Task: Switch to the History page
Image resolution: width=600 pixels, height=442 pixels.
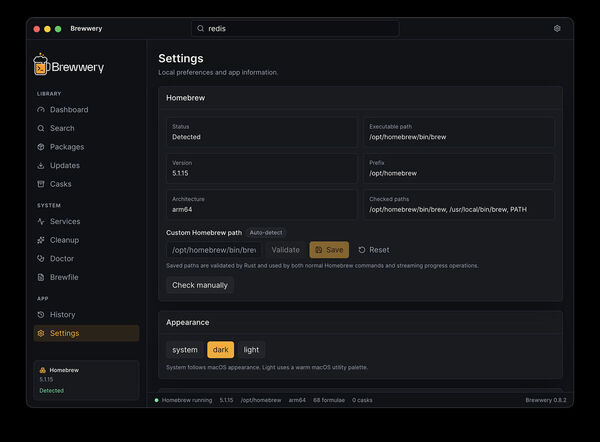Action: pyautogui.click(x=86, y=315)
